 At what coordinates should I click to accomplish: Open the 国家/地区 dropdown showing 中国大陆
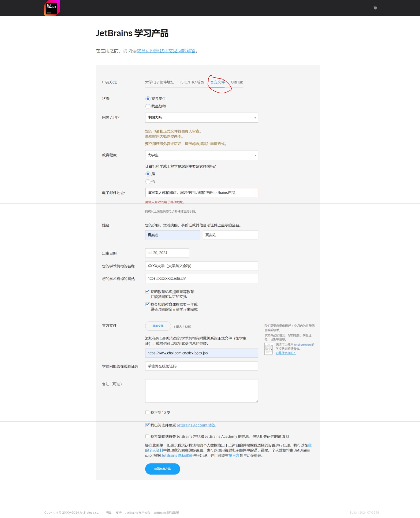click(x=202, y=118)
